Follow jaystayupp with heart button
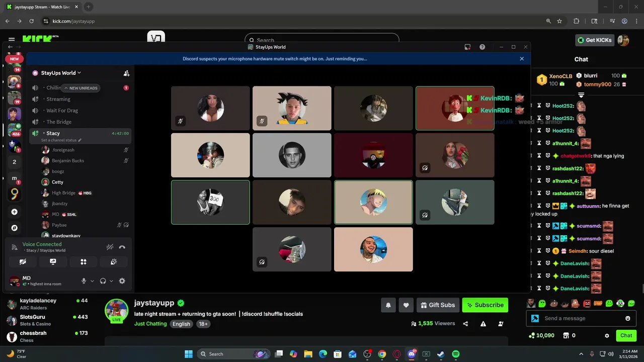Screen dimensions: 644x362 pyautogui.click(x=406, y=305)
